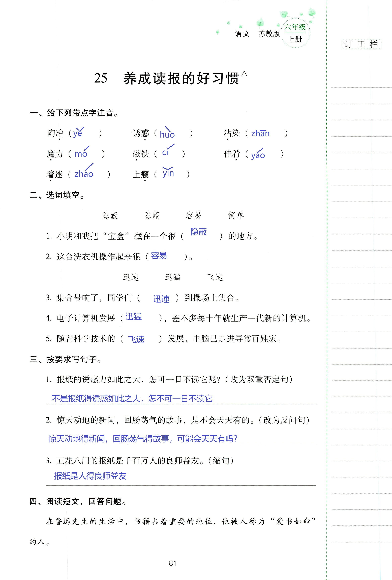Click the answer 容易 in question 2
The image size is (392, 580).
click(x=159, y=255)
